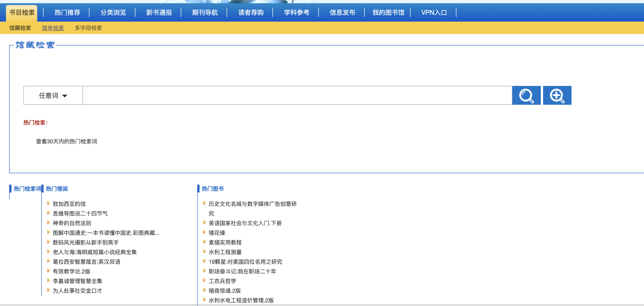The image size is (644, 306).
Task: Open the book 镜花缘 in hot books
Action: [x=217, y=233]
